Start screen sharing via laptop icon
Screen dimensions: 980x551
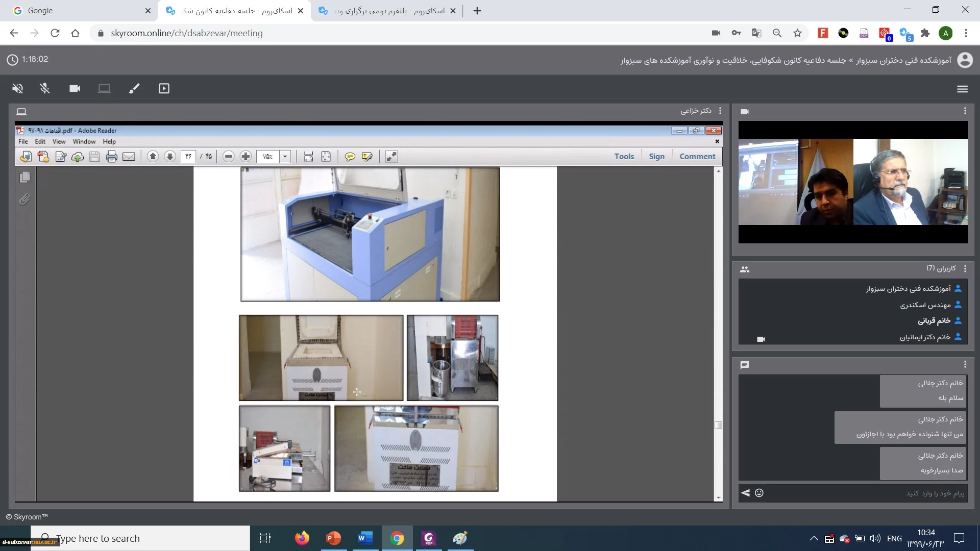(x=104, y=89)
